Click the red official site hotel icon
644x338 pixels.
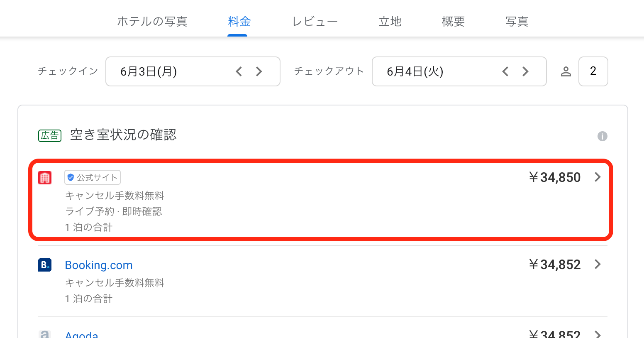click(45, 178)
